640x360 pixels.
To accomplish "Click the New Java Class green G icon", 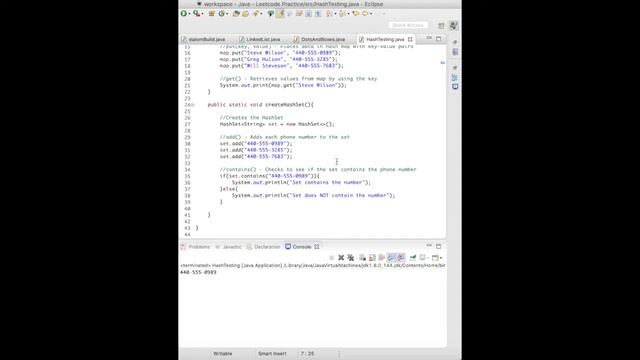I will coord(222,13).
